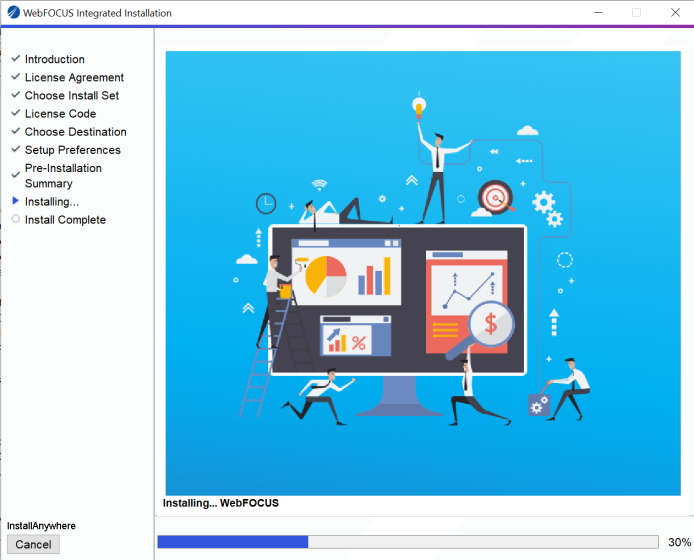Select the License Code step

point(60,114)
